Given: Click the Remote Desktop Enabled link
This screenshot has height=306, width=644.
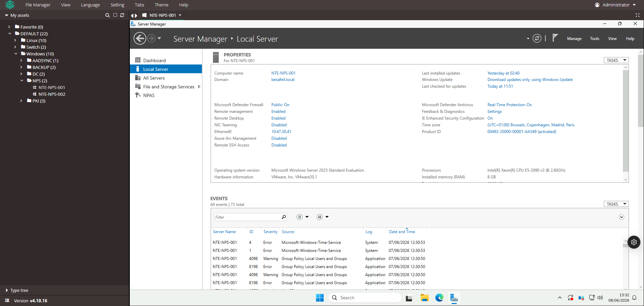Looking at the screenshot, I should coord(278,118).
